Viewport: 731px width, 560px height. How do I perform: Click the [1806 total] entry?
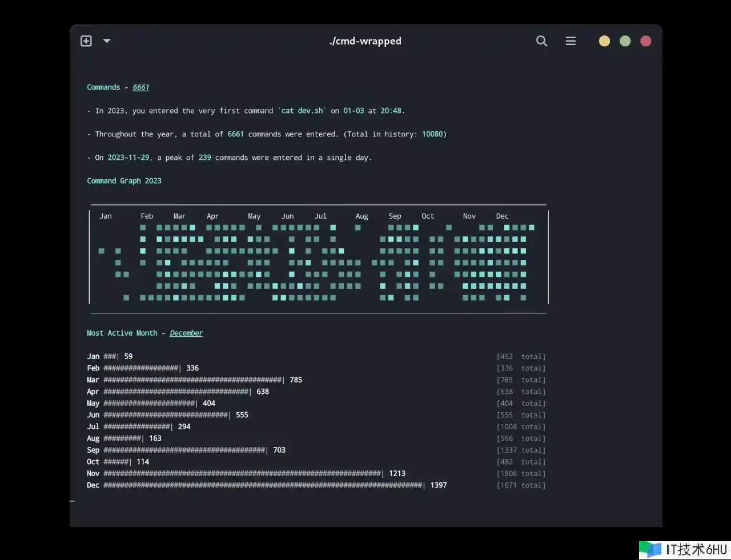[x=521, y=473]
